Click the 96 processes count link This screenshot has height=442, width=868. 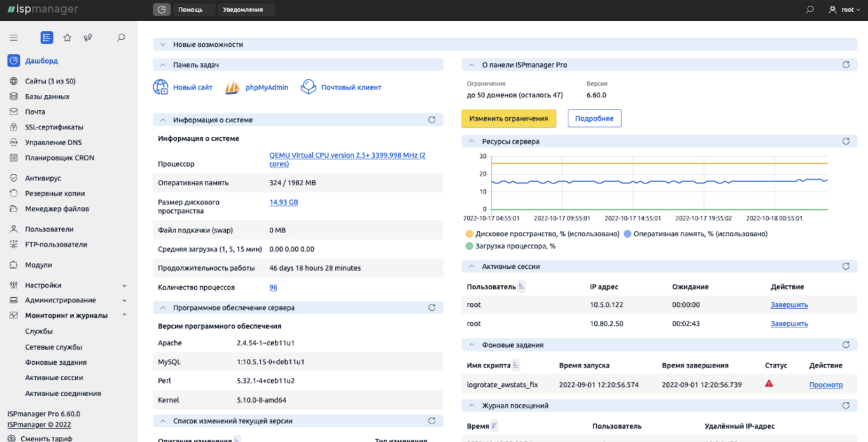273,287
